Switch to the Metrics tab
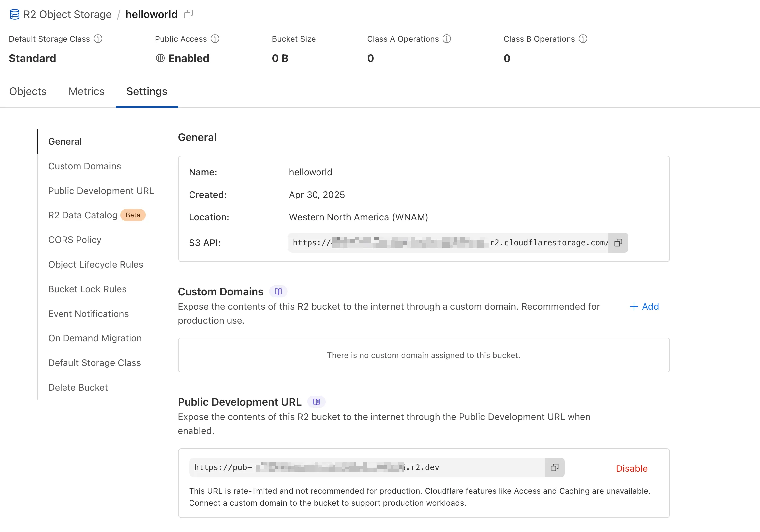 pyautogui.click(x=86, y=91)
